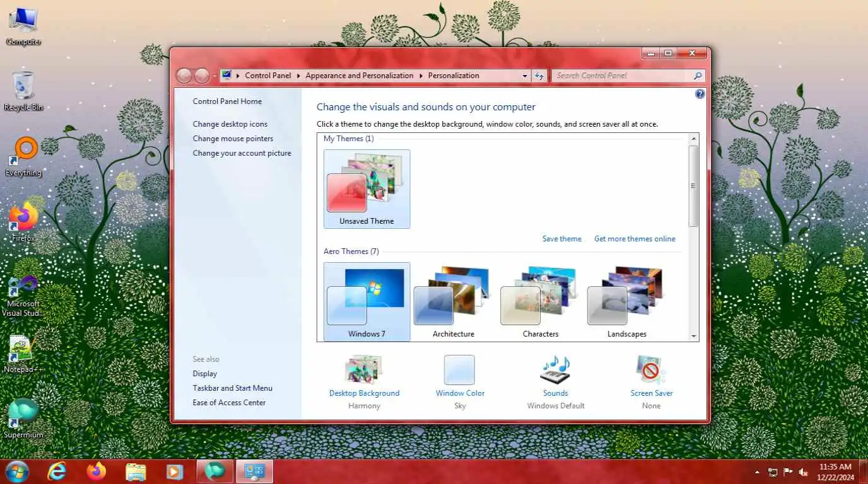Click the theme list scroll down arrow
Viewport: 868px width, 484px height.
point(694,337)
